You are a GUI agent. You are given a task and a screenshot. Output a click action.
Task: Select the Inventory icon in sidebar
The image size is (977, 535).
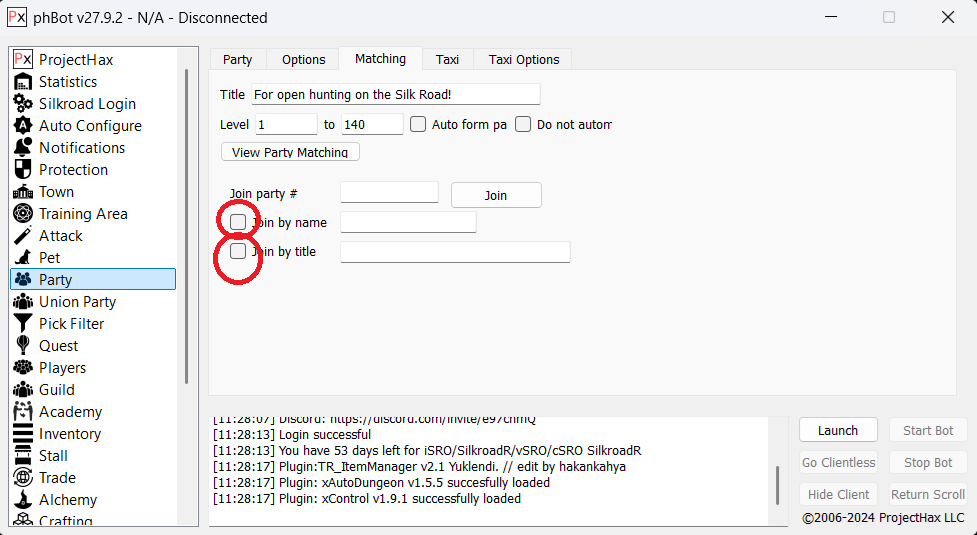coord(23,434)
